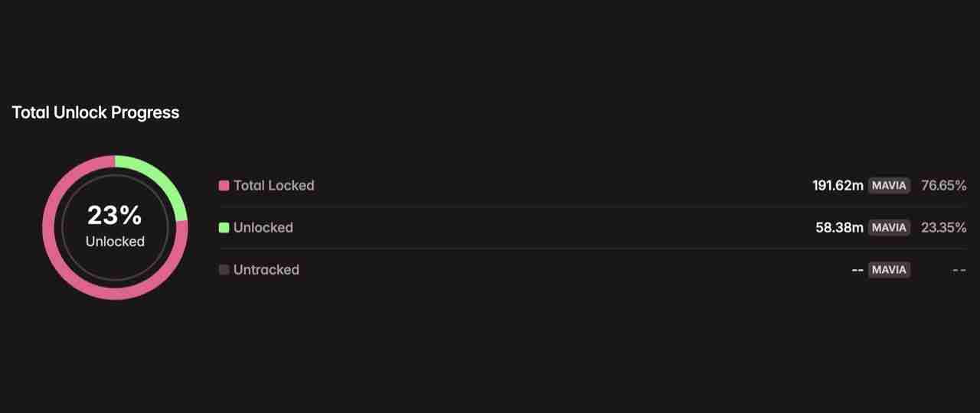Click the 23% text in chart center
This screenshot has width=980, height=413.
[x=115, y=216]
